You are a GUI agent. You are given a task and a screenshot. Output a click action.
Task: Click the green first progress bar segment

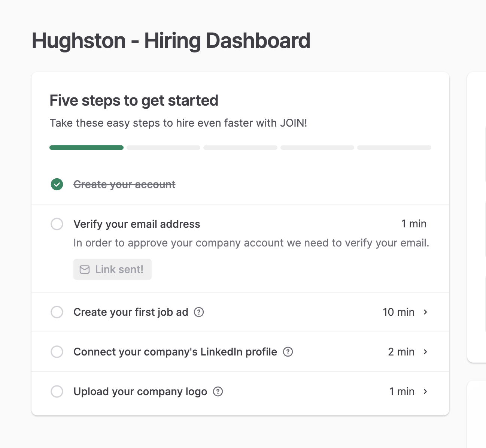tap(86, 148)
